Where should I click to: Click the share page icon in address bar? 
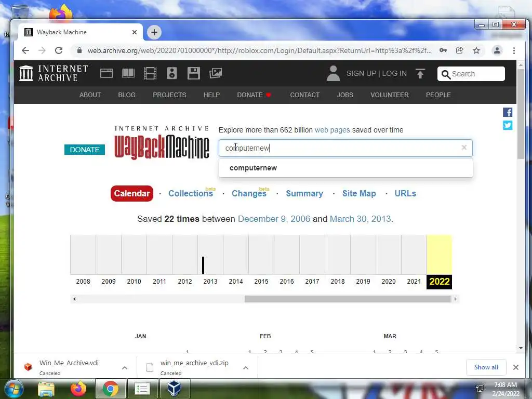pyautogui.click(x=459, y=50)
